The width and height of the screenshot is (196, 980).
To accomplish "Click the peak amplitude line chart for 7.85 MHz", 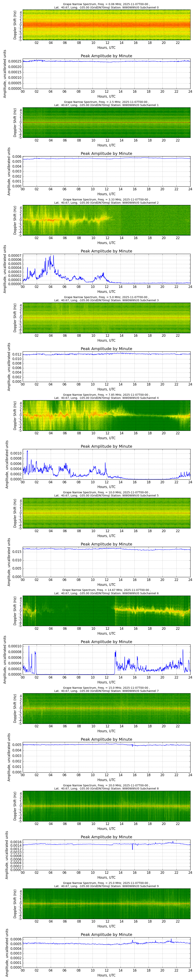I will pos(106,464).
